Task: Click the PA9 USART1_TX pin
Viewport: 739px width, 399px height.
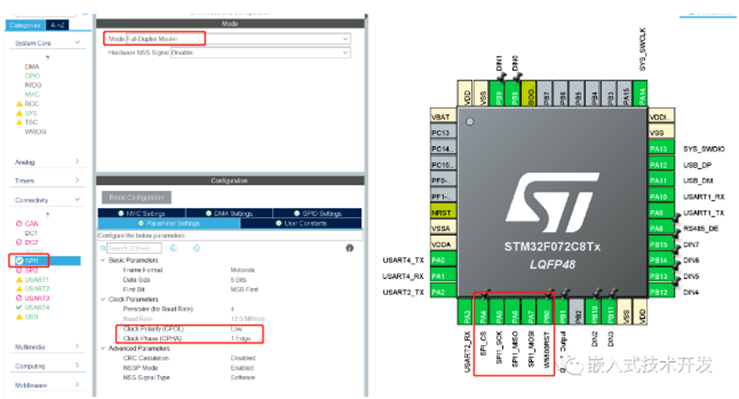Action: [x=661, y=212]
